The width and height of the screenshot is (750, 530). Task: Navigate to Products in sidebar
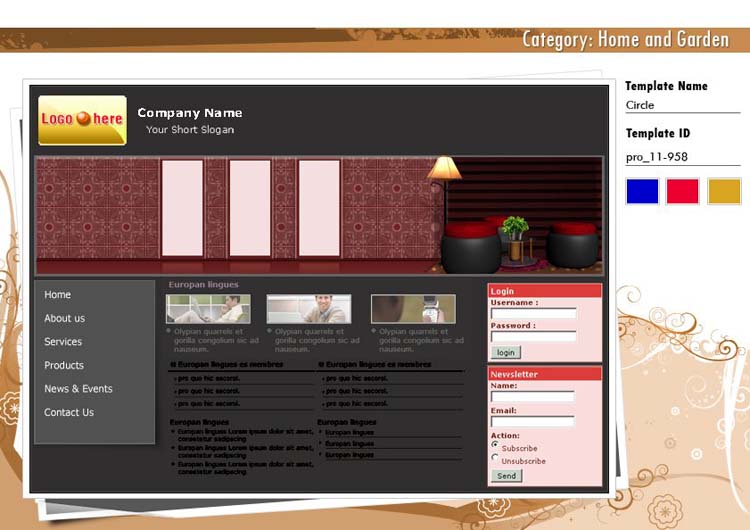point(64,365)
